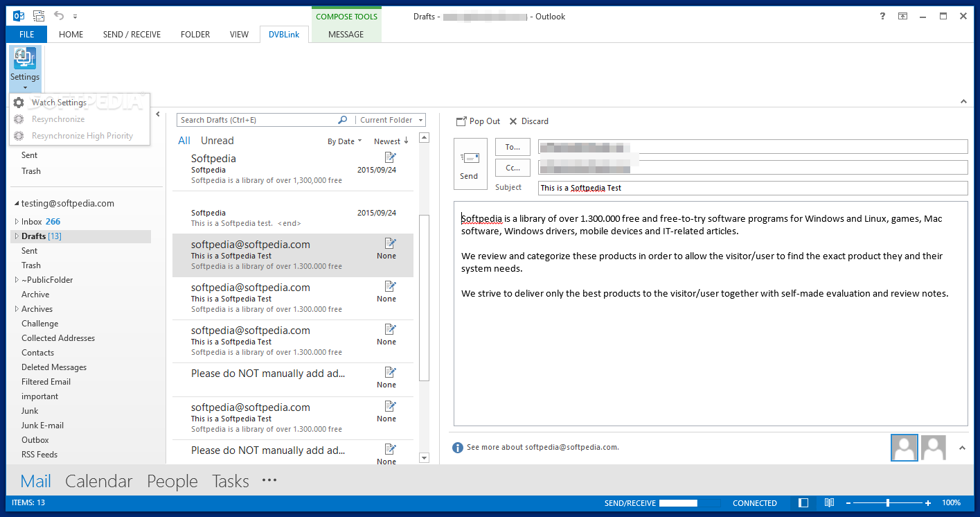Expand the people pane with the chevron

click(962, 448)
